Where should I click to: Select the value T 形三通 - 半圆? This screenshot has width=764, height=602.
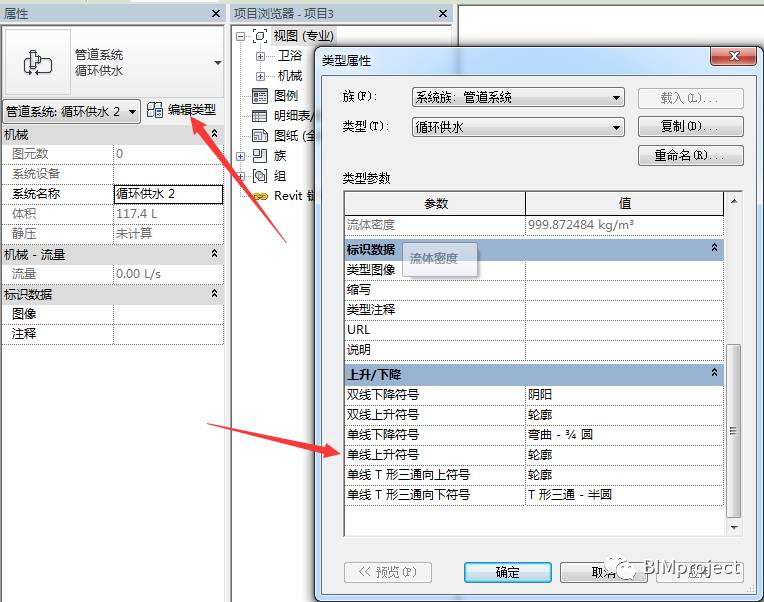[x=624, y=494]
